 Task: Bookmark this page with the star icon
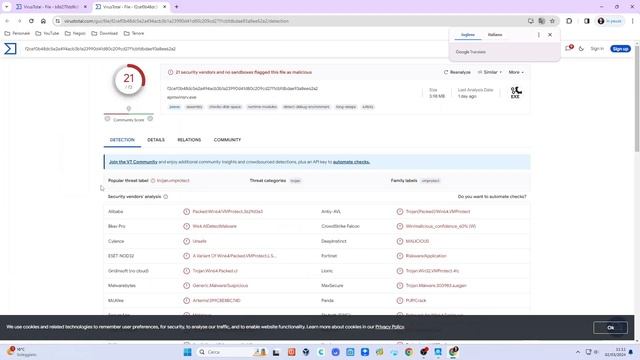[x=552, y=21]
